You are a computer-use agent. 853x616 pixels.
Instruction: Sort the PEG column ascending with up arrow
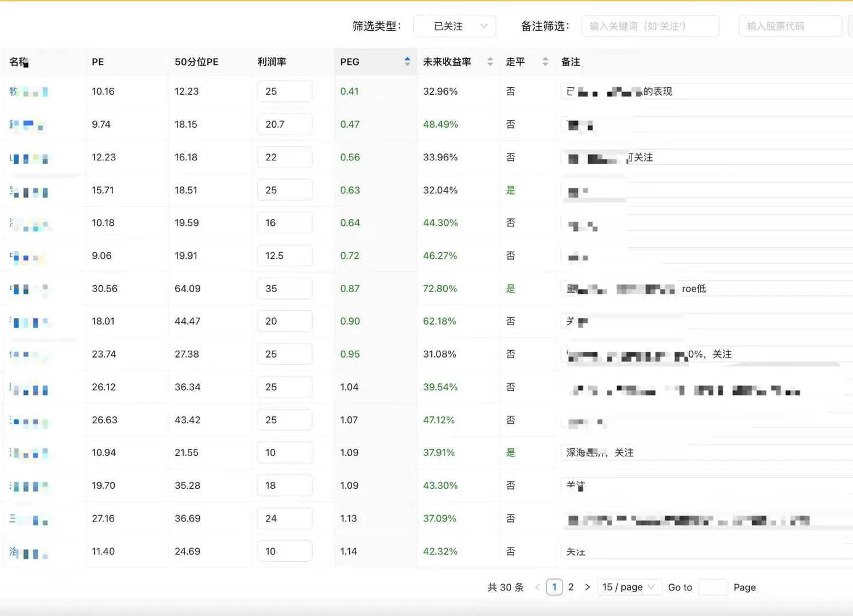(407, 58)
